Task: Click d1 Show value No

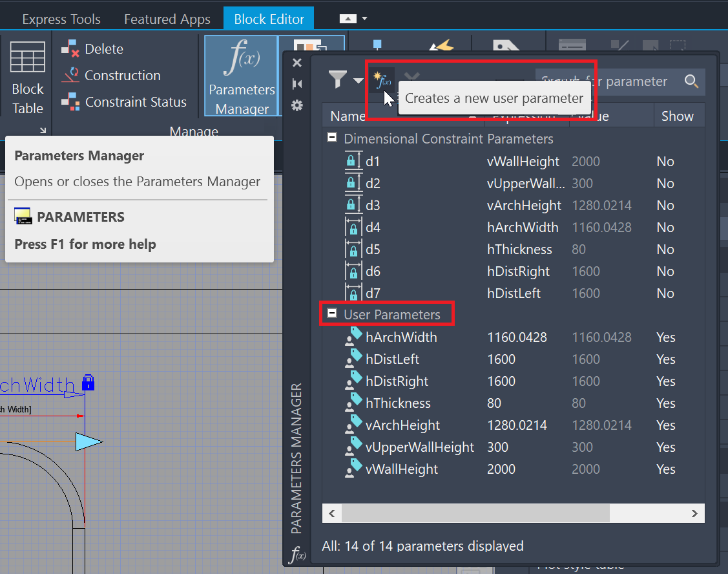Action: [x=665, y=162]
